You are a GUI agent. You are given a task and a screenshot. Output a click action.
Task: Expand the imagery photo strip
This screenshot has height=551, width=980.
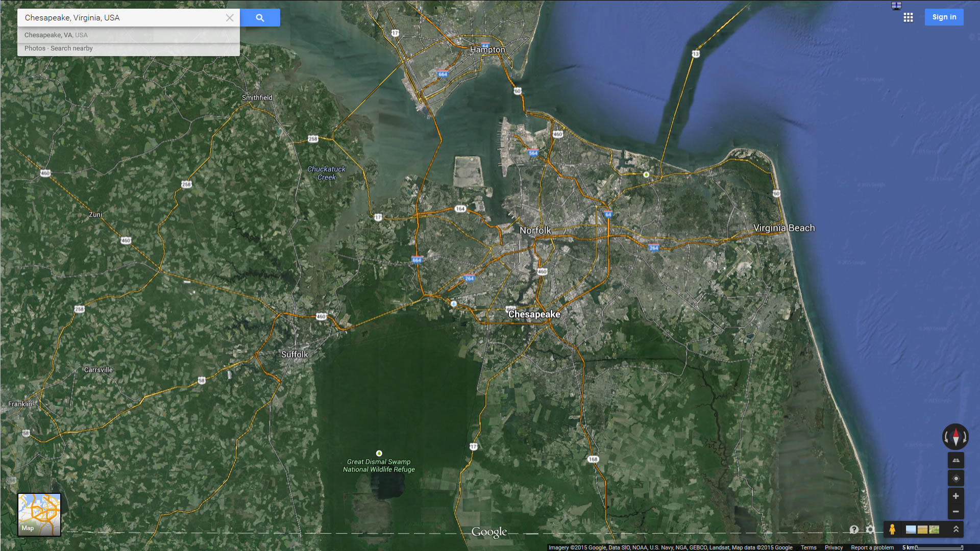pos(956,530)
